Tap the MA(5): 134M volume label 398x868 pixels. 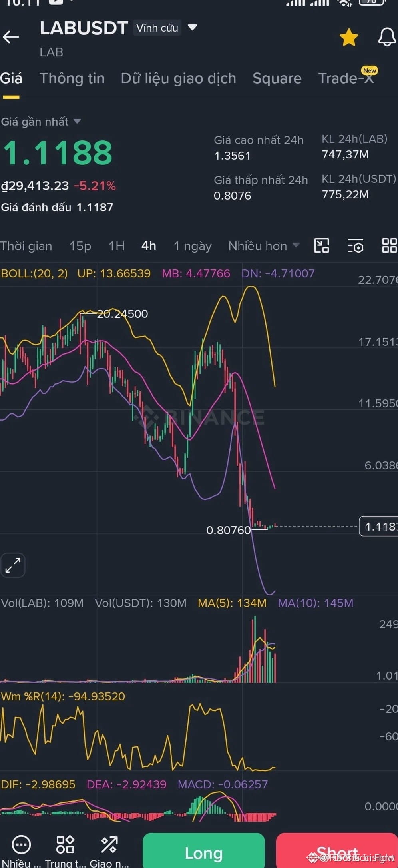click(232, 603)
